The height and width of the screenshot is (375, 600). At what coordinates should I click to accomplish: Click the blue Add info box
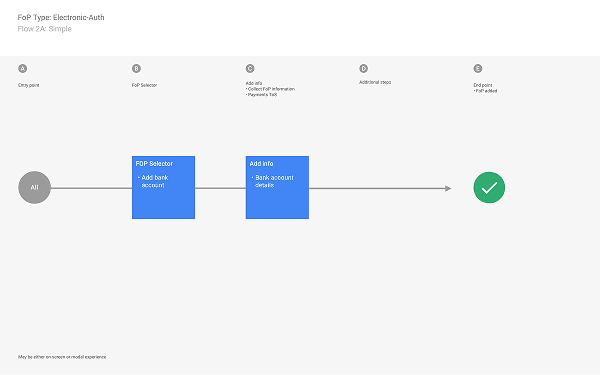point(277,188)
